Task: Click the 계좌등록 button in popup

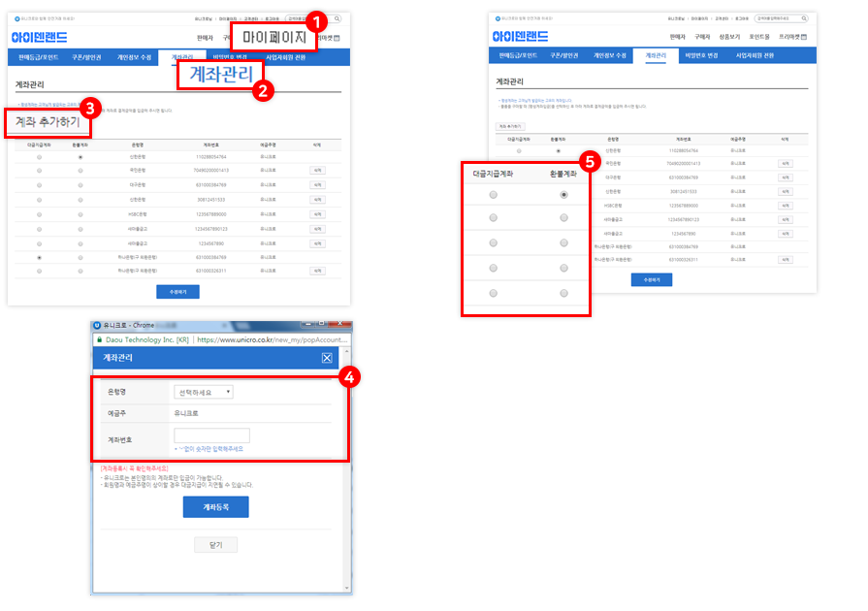Action: point(216,507)
